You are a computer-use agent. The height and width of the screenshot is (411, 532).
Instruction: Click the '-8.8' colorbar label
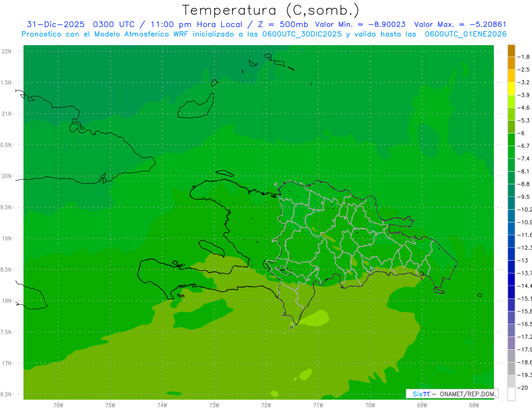click(524, 184)
